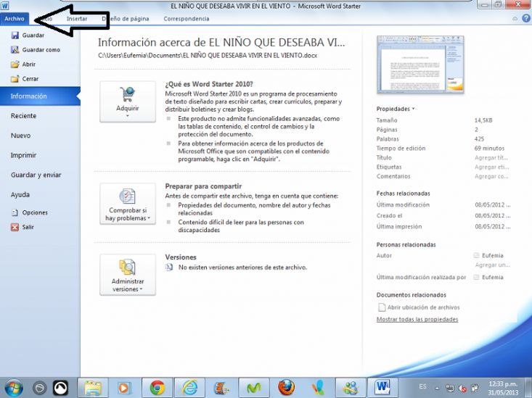
Task: Expand the Propiedades dropdown
Action: [x=396, y=109]
